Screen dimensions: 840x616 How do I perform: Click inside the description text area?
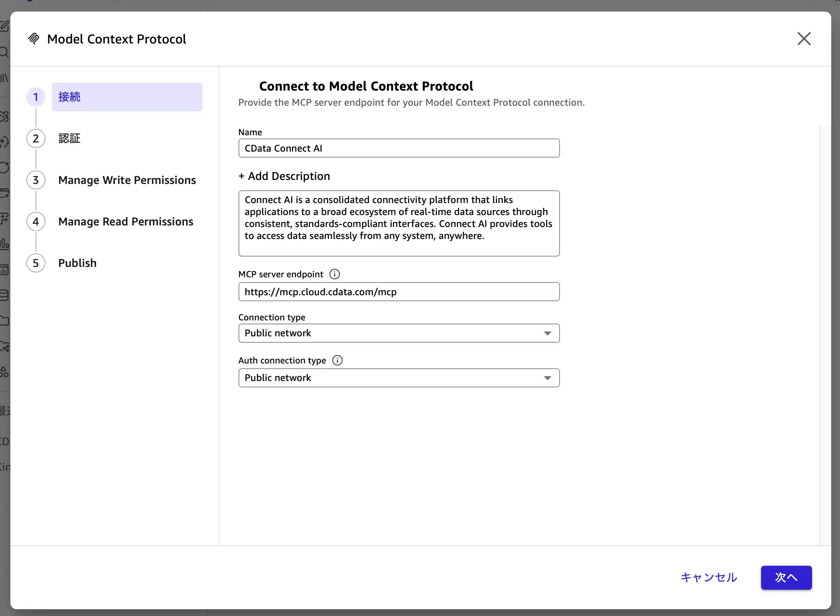399,223
